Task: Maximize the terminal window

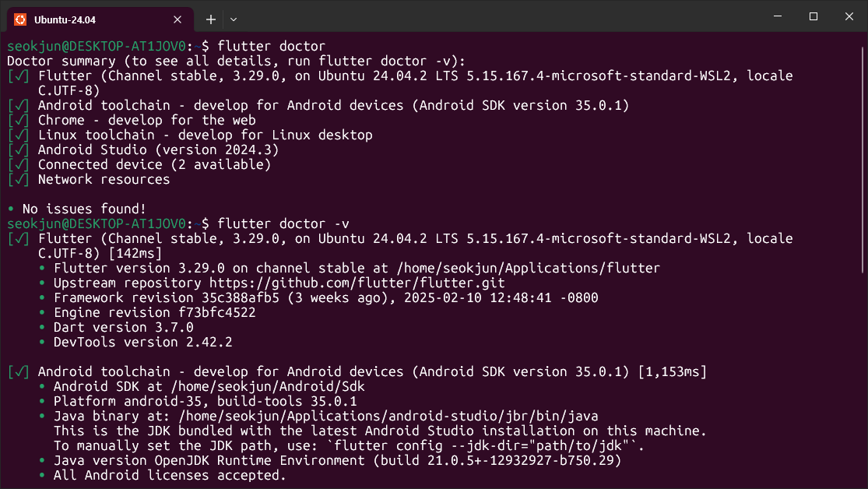Action: pyautogui.click(x=814, y=16)
